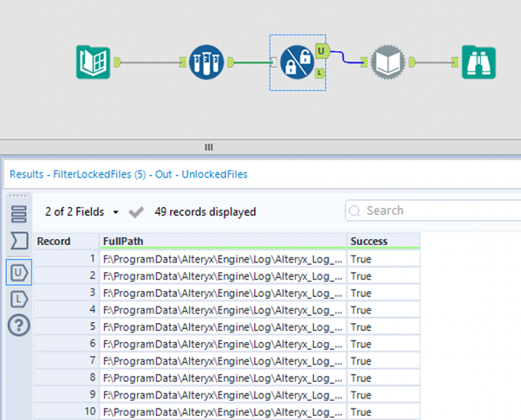Select Success value True in record 3

tap(384, 293)
